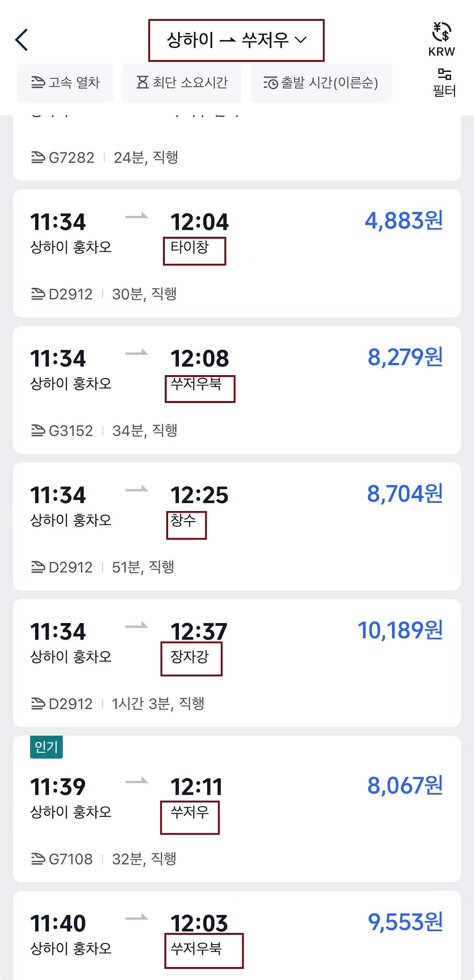474x980 pixels.
Task: Click the train icon beside G7108
Action: tap(38, 859)
